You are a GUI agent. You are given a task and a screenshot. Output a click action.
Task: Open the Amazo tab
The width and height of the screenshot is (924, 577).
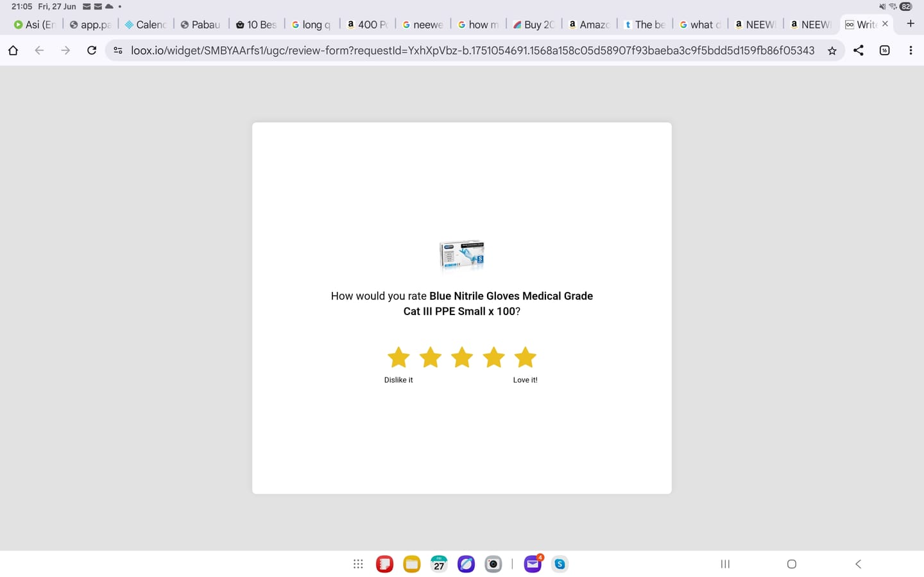[x=589, y=24]
